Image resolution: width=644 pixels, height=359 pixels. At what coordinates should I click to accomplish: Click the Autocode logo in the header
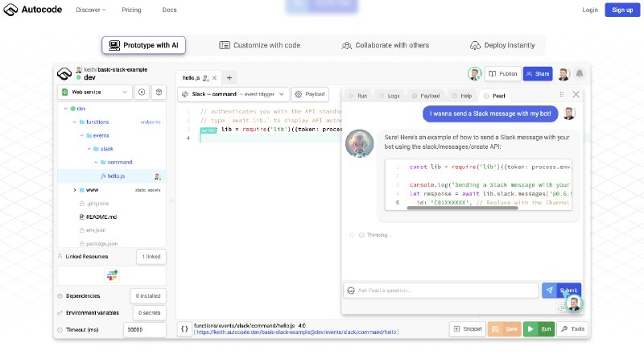pyautogui.click(x=33, y=10)
